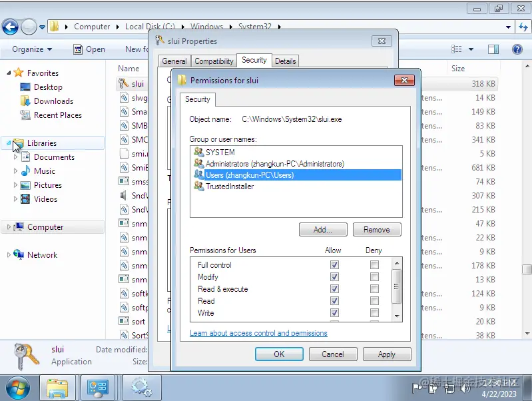This screenshot has height=401, width=532.
Task: Switch to Details tab in slui Properties
Action: point(286,61)
